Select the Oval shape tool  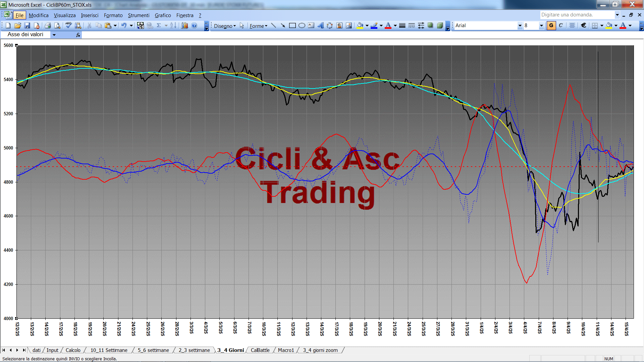pos(302,25)
